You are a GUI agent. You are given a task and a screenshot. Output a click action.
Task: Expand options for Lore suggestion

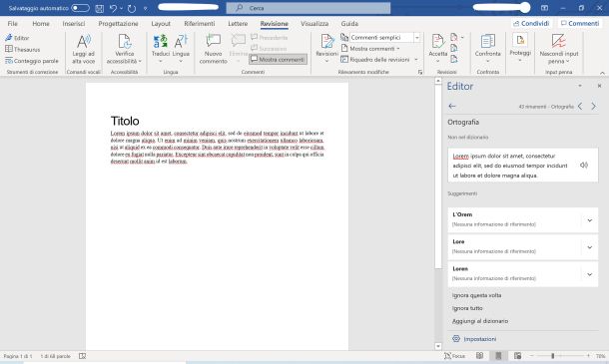point(590,247)
